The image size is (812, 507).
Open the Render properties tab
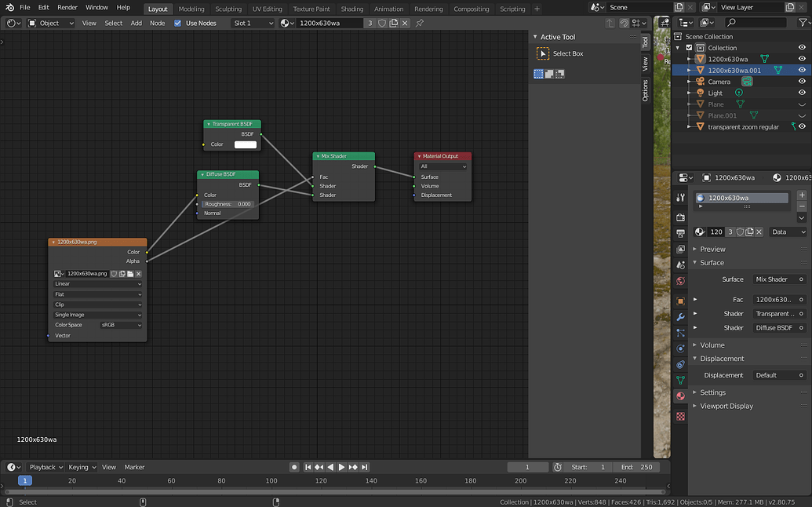coord(680,217)
